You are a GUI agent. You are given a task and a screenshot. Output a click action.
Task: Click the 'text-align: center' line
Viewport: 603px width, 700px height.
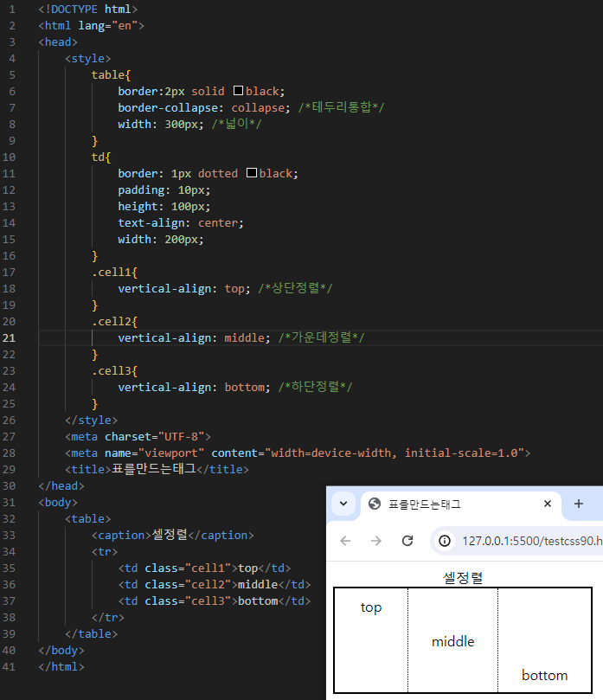click(x=181, y=222)
